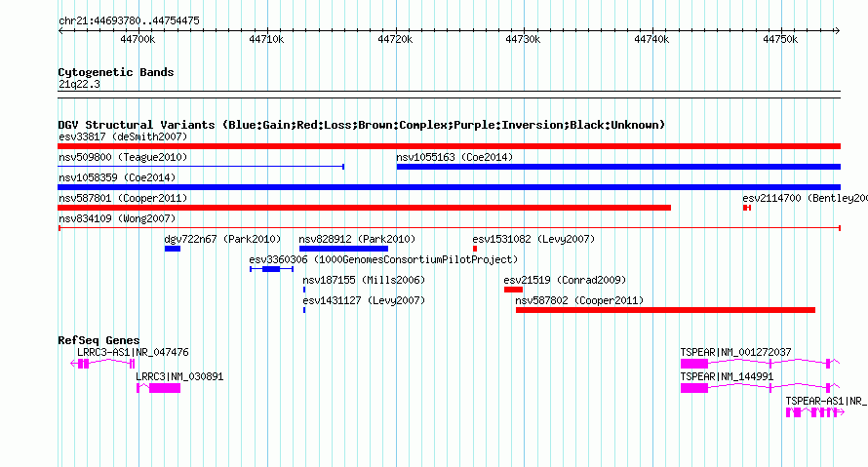The height and width of the screenshot is (467, 868).
Task: Click the 44730k ruler tick label
Action: (523, 39)
